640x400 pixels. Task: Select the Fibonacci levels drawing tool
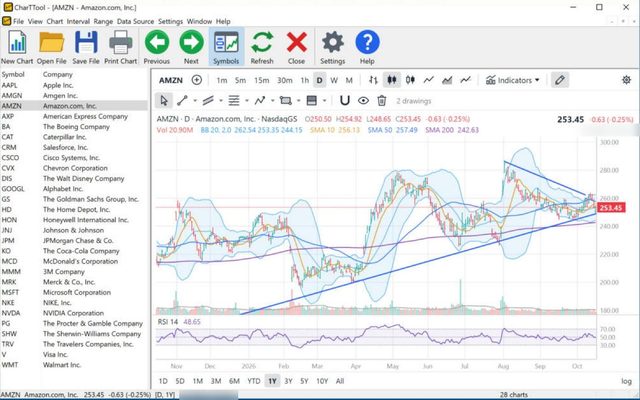(234, 100)
